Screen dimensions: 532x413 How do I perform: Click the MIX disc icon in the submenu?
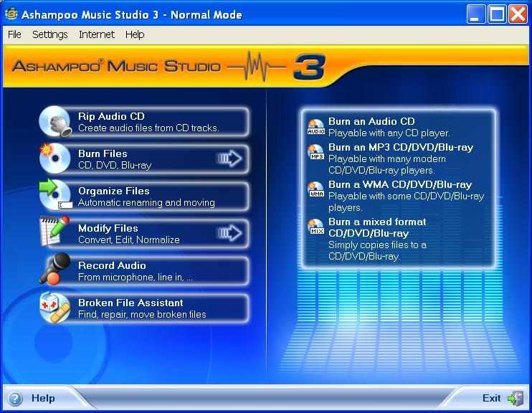tap(315, 227)
